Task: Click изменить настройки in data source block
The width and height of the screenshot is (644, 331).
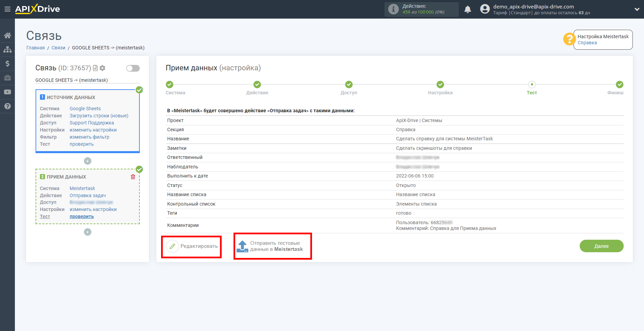Action: coord(93,130)
